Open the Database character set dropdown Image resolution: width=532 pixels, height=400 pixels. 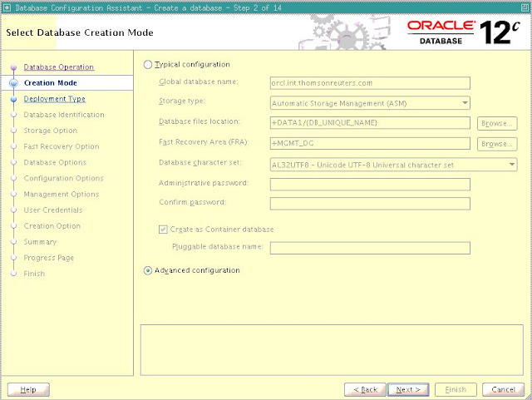click(393, 165)
